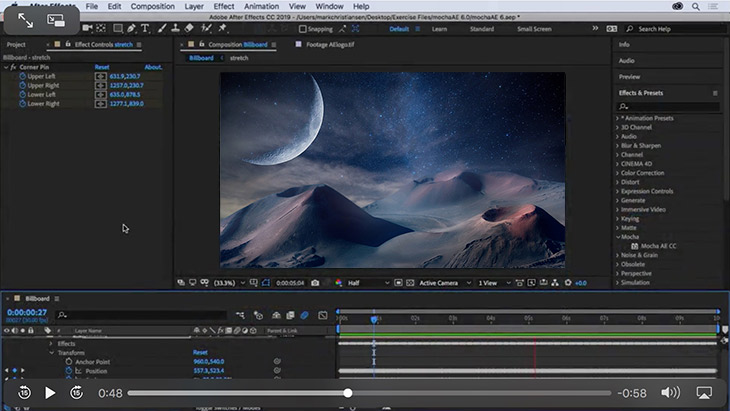
Task: Open the magnification ratio dropdown (33.3%)
Action: (x=229, y=283)
